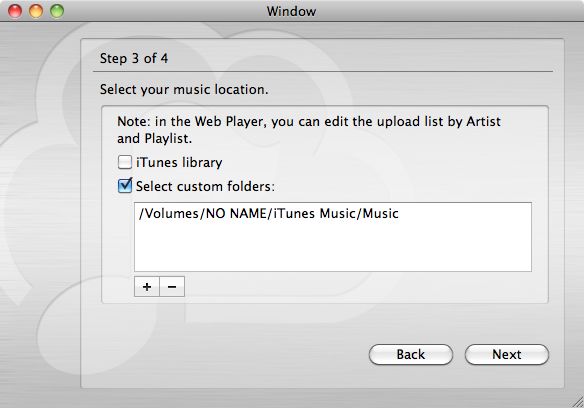Image resolution: width=584 pixels, height=408 pixels.
Task: Click the "iTunes library" label text
Action: tap(179, 162)
